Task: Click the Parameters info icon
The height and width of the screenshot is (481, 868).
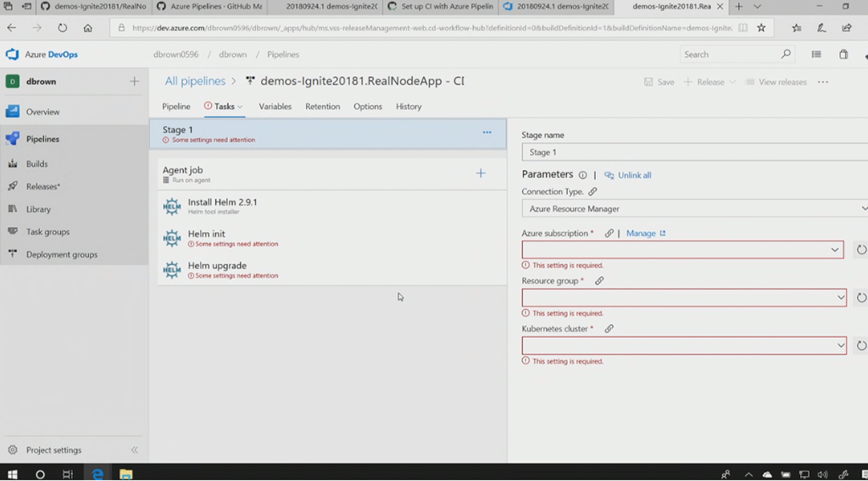Action: tap(582, 175)
